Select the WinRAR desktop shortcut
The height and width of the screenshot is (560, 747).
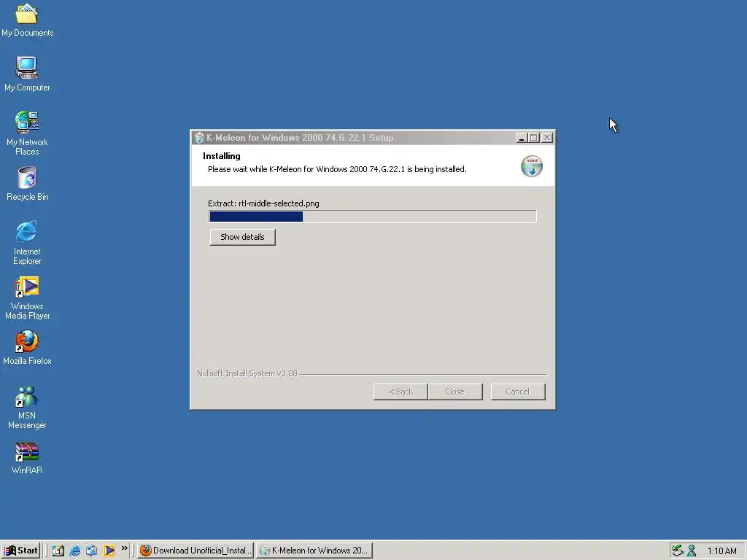click(27, 458)
